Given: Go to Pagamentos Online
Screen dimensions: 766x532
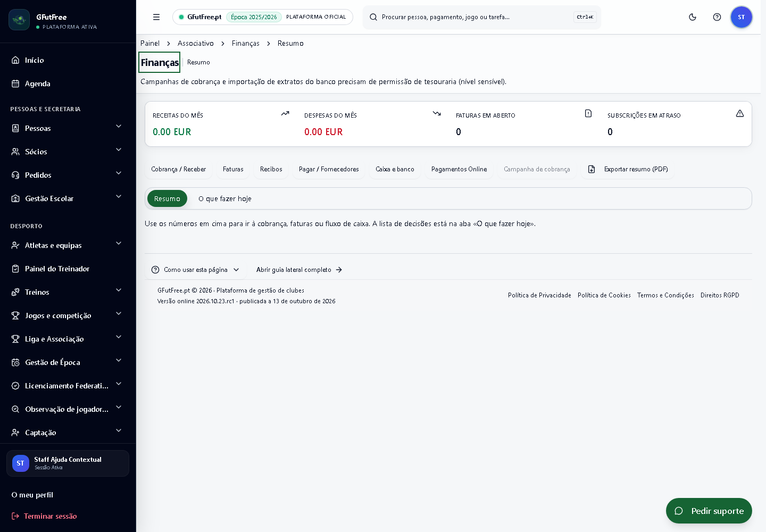Looking at the screenshot, I should (x=459, y=169).
